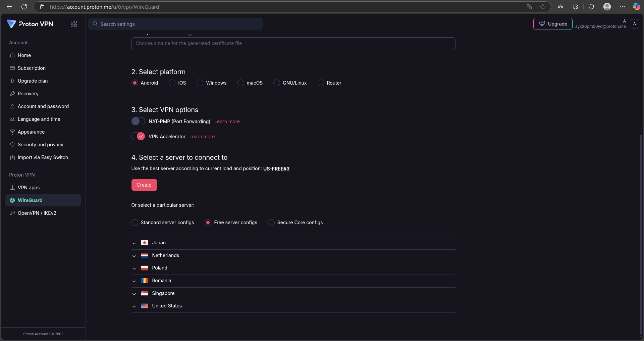
Task: Focus the Search settings field
Action: pos(175,24)
